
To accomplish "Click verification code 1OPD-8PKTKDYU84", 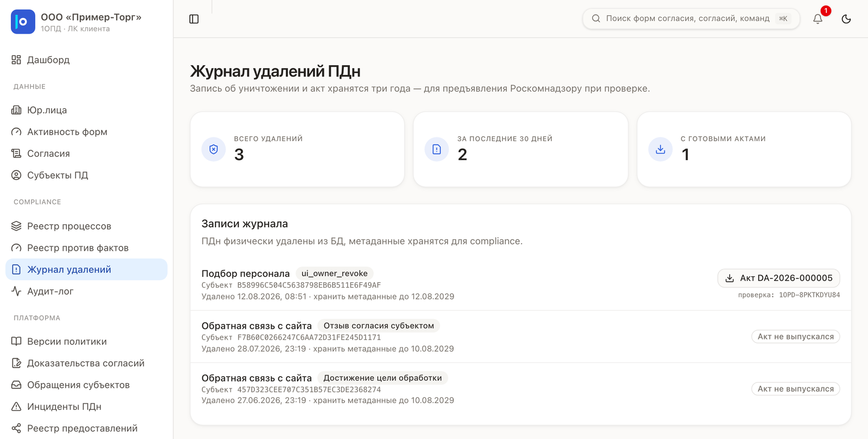I will pyautogui.click(x=809, y=295).
